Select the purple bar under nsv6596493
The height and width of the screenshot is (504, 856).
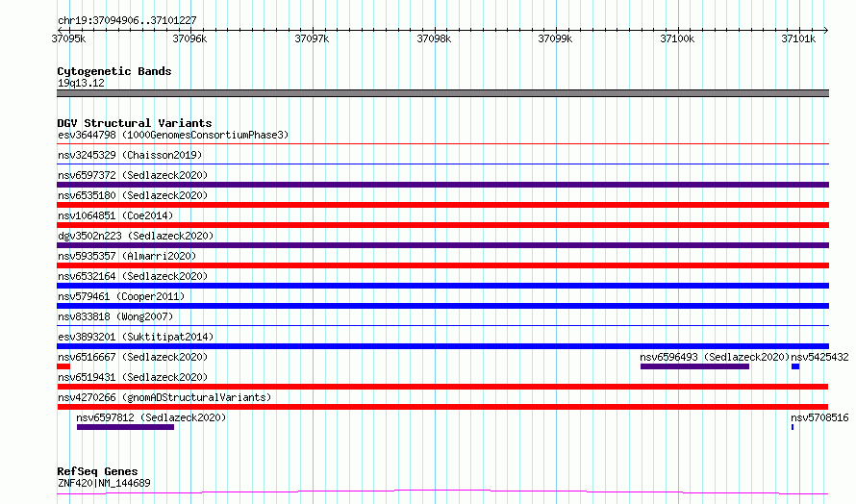coord(694,366)
